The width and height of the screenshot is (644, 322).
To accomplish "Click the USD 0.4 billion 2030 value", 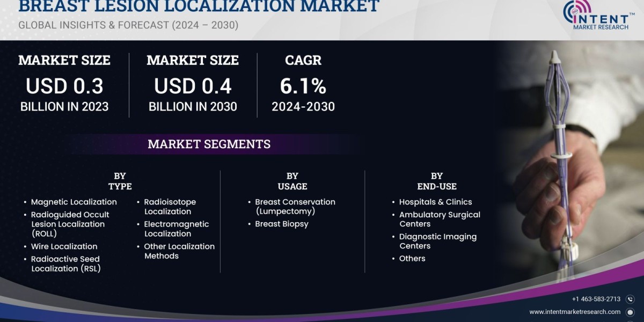I will click(x=193, y=86).
